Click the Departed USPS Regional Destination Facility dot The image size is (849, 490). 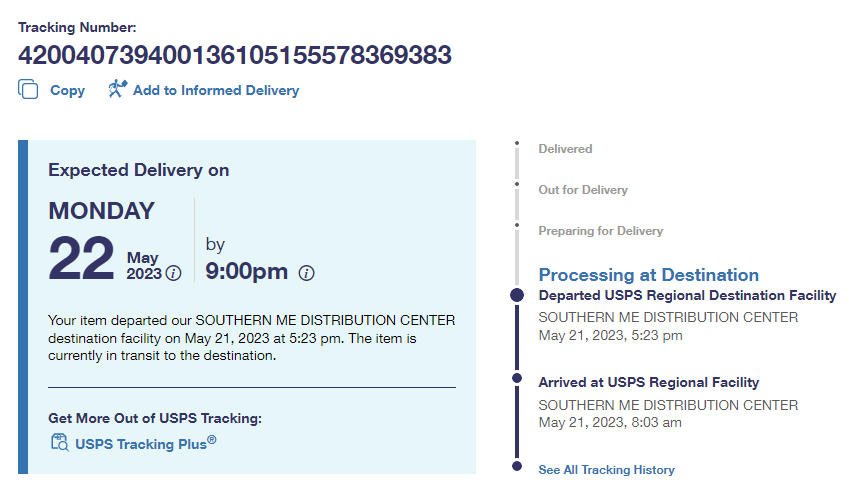517,295
